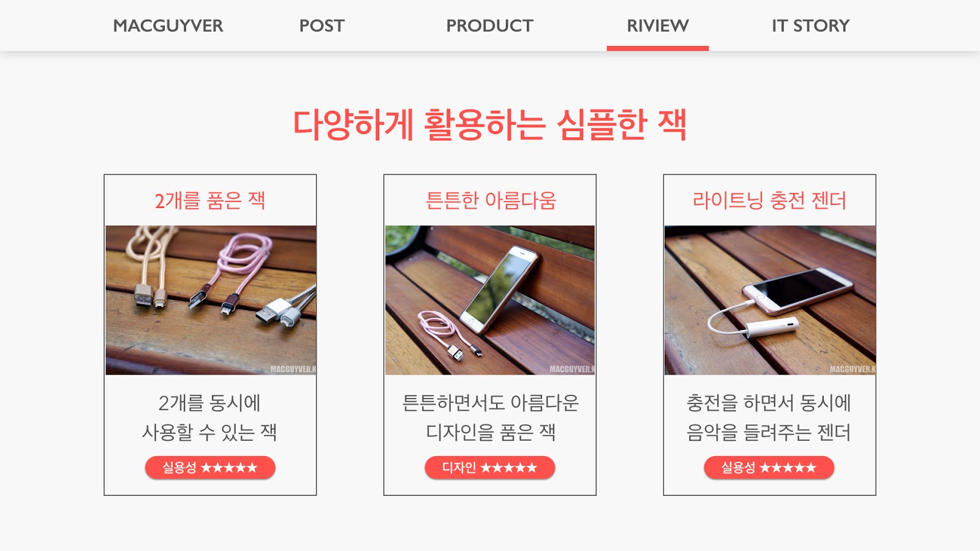This screenshot has height=551, width=980.
Task: Click the 튼튼한 아름다움 card title
Action: 491,200
